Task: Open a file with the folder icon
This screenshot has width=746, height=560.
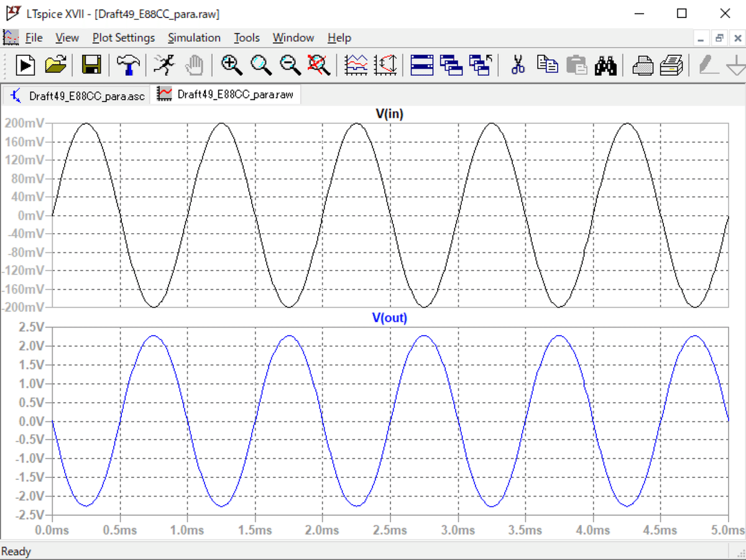Action: point(56,64)
